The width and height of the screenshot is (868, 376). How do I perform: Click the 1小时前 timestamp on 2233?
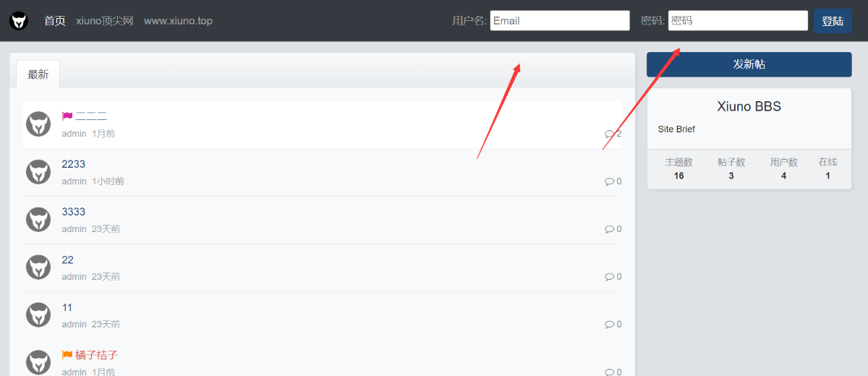coord(108,181)
